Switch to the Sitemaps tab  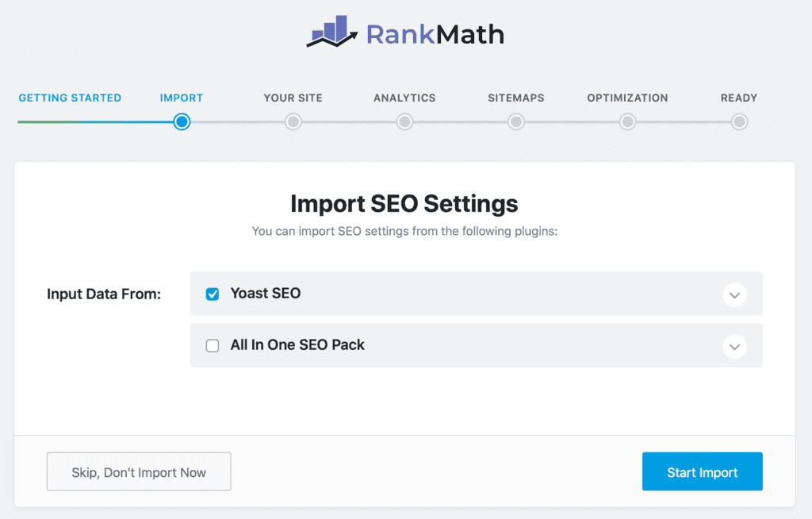point(515,98)
